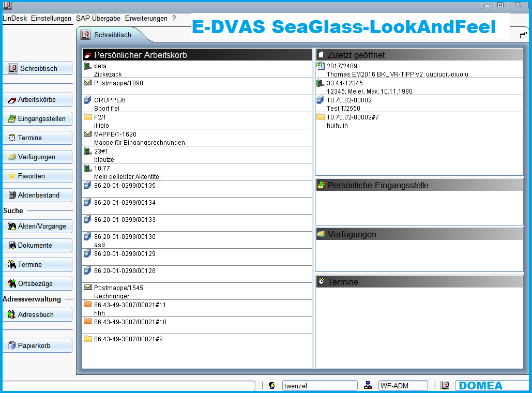Click the detach icon at top right of tab bar
Image resolution: width=532 pixels, height=393 pixels.
(x=524, y=35)
